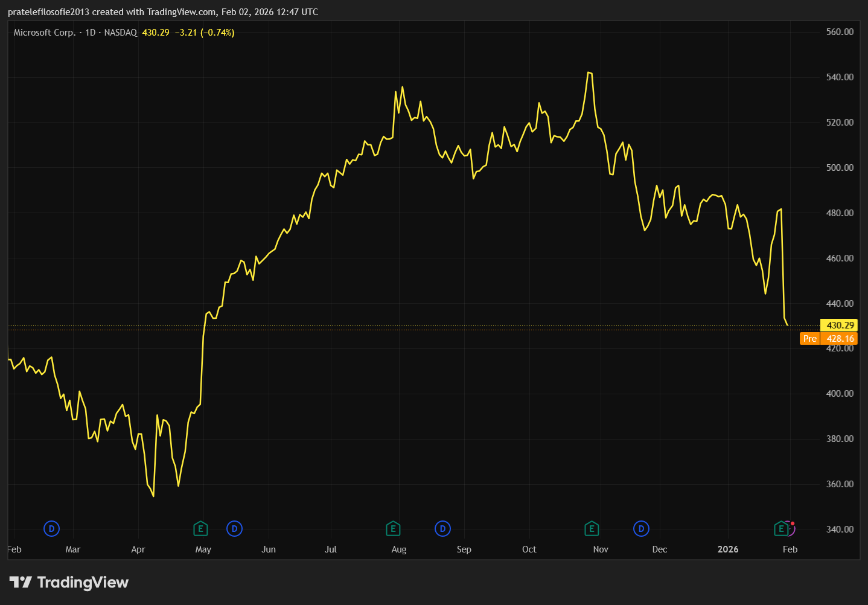This screenshot has height=605, width=868.
Task: Click the Jun label on time axis
Action: 269,549
